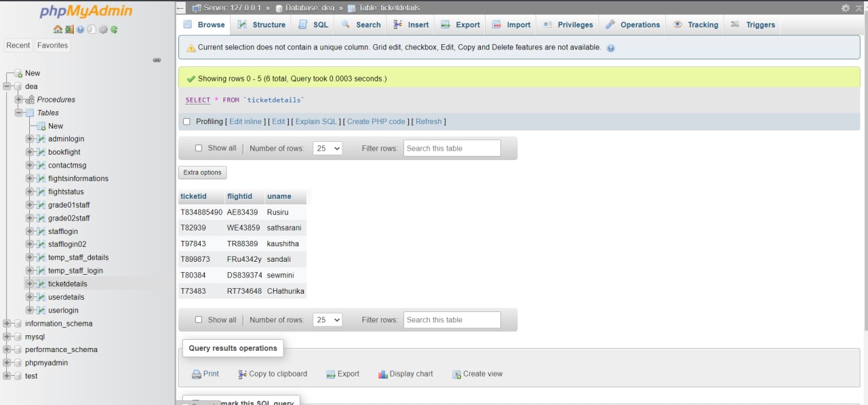868x405 pixels.
Task: Click the new-table icon under Tables
Action: (x=41, y=126)
